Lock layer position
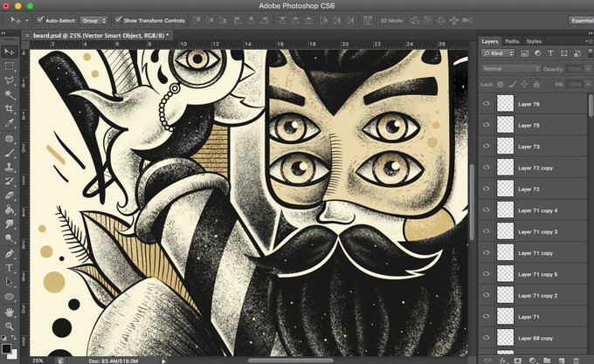The image size is (594, 364). [x=524, y=85]
